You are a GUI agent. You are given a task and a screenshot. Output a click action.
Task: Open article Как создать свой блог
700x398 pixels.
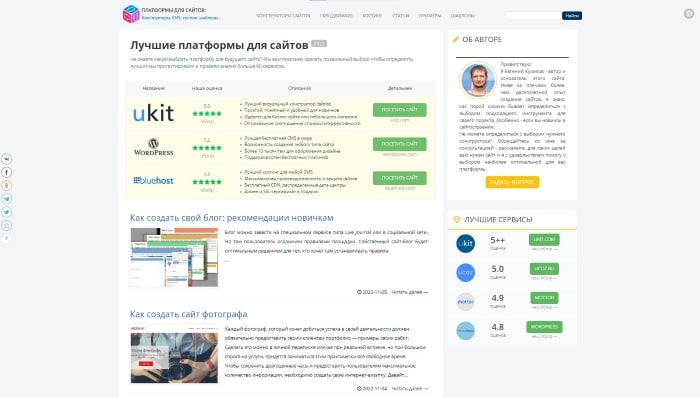point(232,218)
